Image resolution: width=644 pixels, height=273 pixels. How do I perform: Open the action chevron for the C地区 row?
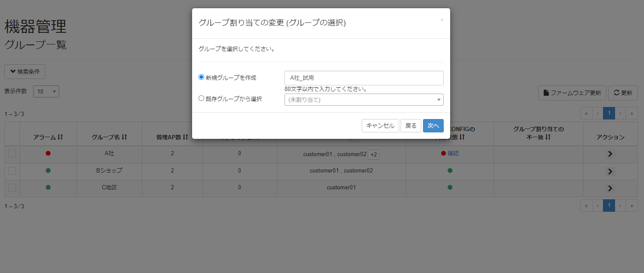pos(609,188)
